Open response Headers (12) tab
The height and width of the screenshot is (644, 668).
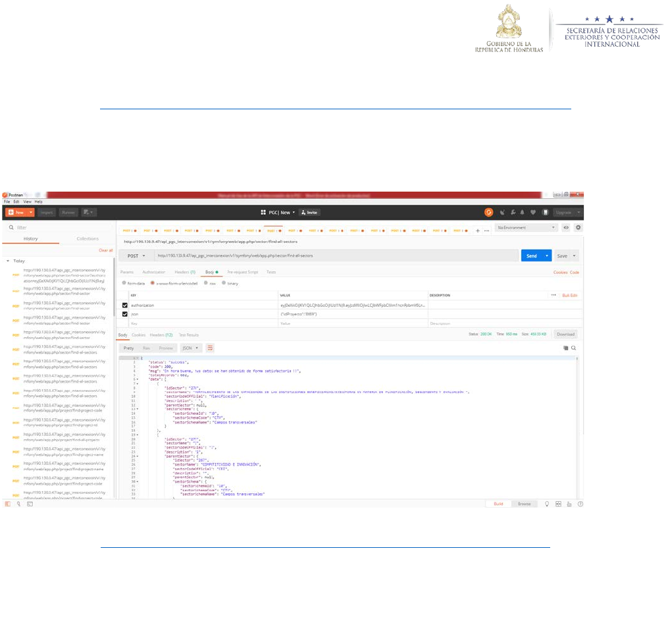click(161, 335)
